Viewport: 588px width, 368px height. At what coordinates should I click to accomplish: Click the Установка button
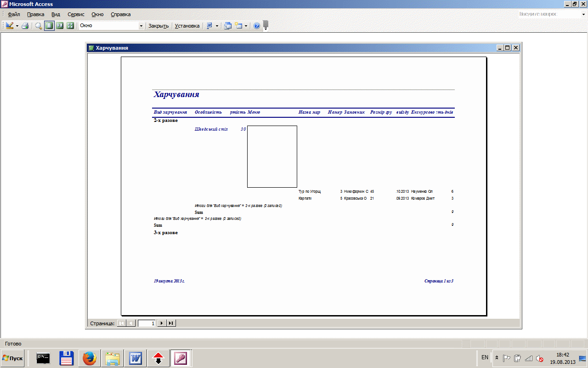coord(187,26)
